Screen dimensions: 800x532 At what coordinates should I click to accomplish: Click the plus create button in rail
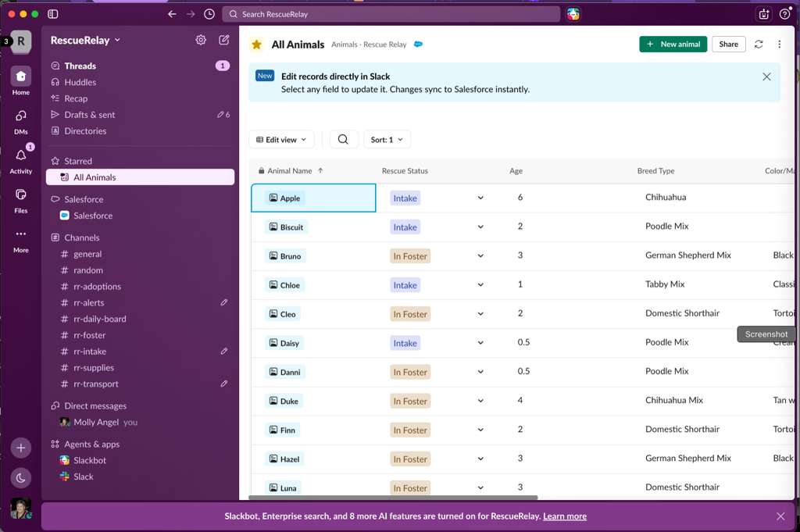tap(20, 448)
